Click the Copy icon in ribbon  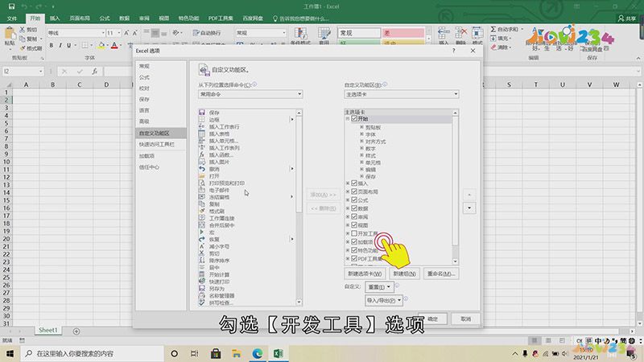23,39
